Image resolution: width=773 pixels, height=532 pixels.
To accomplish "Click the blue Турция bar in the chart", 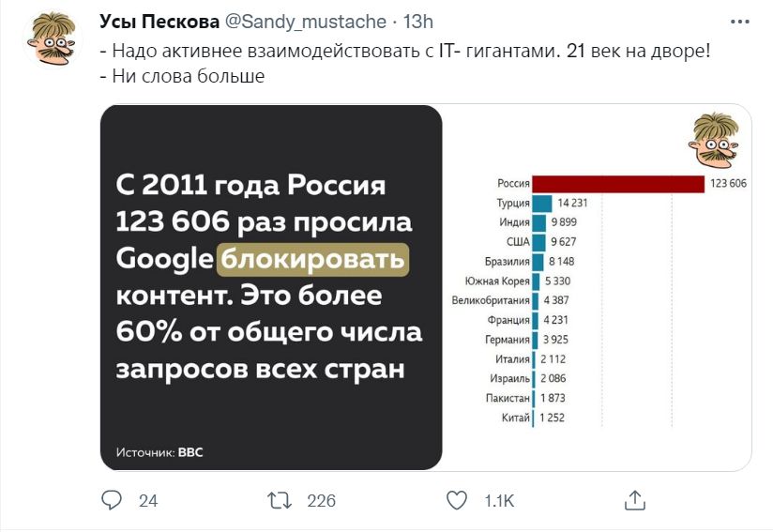I will coord(542,204).
